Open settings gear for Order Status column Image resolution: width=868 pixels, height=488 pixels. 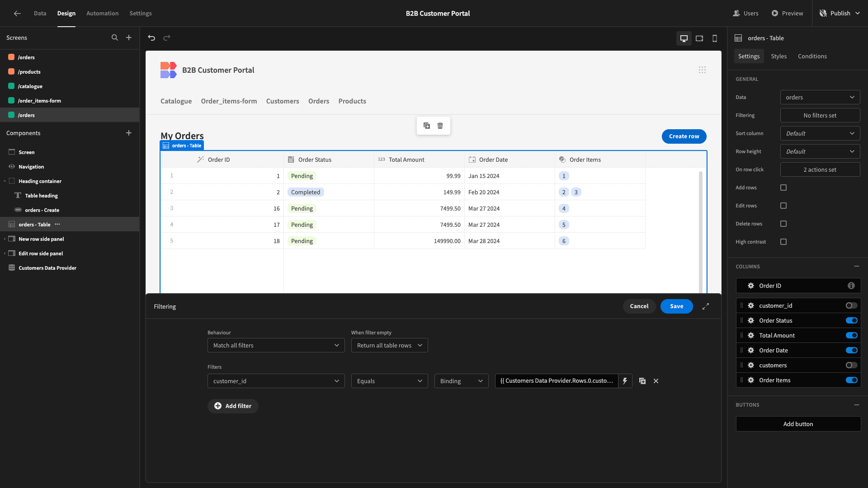[x=751, y=321]
